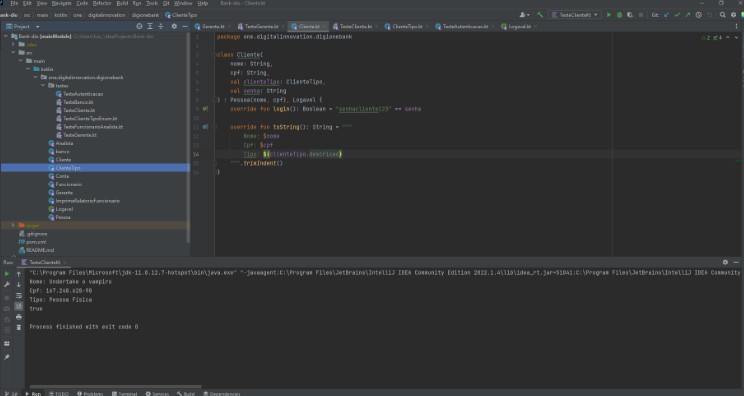Open the Git menu

tap(166, 3)
